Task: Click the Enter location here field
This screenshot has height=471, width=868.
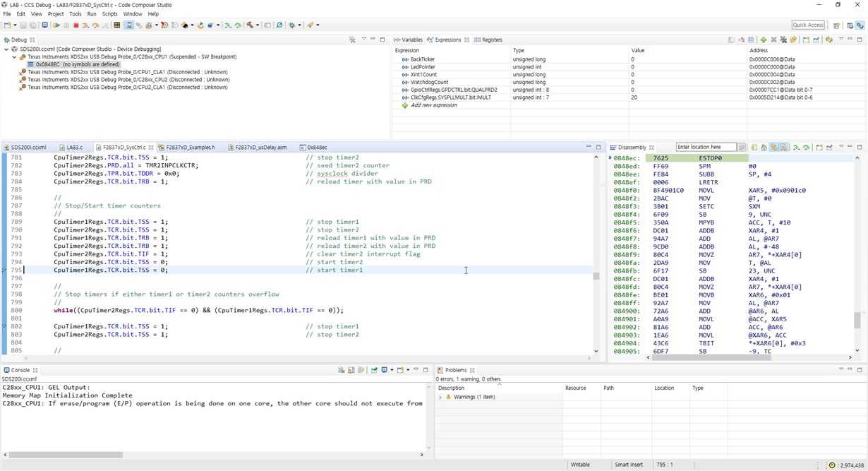Action: point(706,148)
